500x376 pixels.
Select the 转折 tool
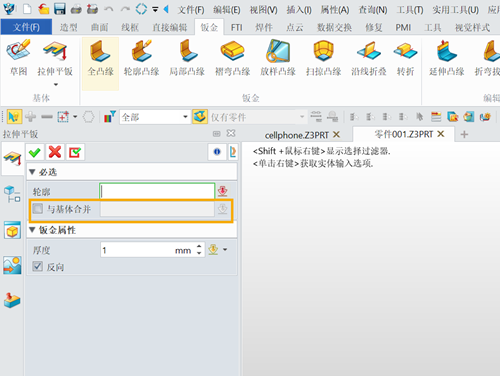point(405,58)
